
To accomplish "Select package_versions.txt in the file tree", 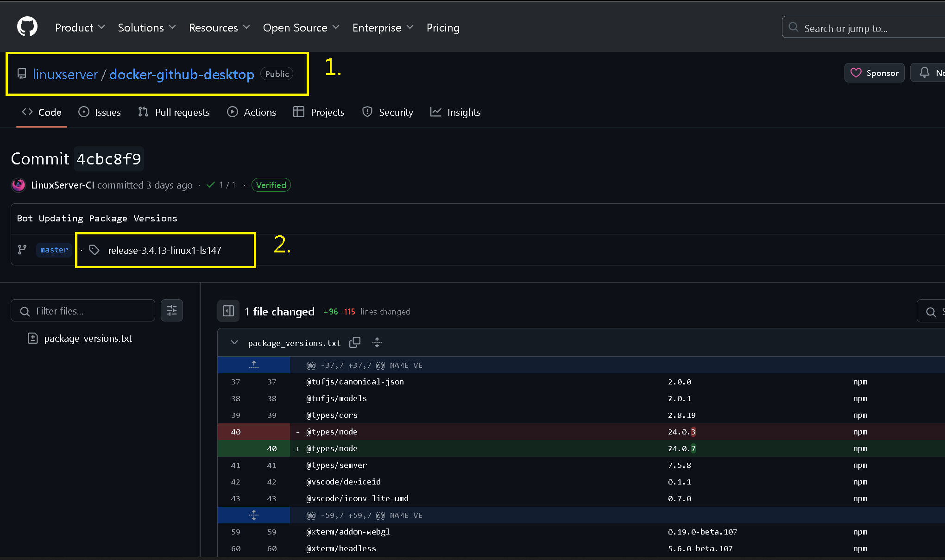I will (x=88, y=338).
